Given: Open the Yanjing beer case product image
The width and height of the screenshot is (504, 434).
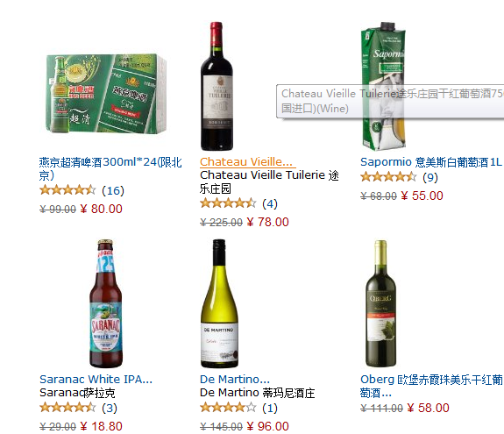Looking at the screenshot, I should point(106,93).
